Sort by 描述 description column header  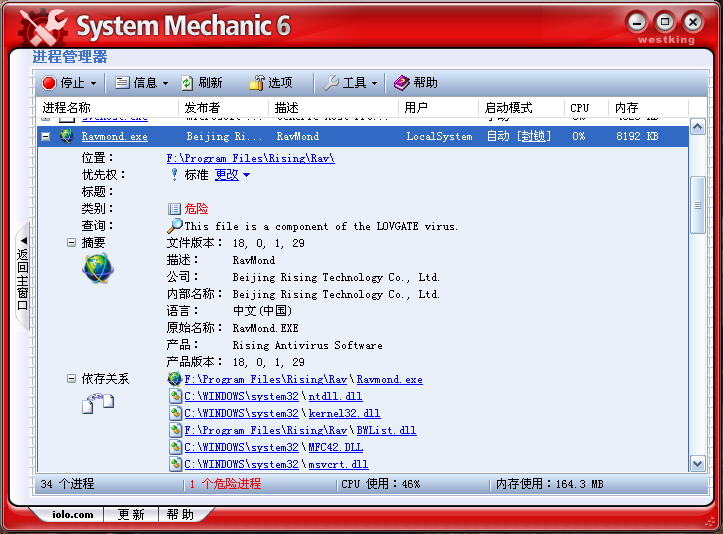pos(333,107)
